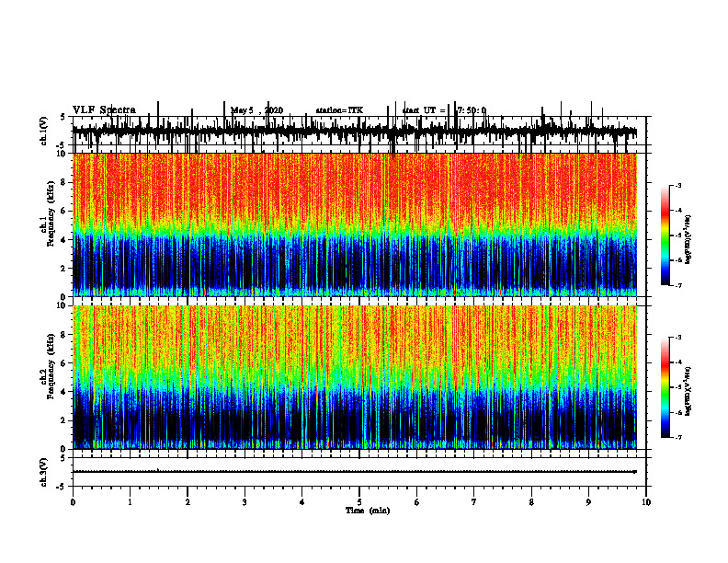Click ch.1 frequency tick label "8"

[64, 182]
